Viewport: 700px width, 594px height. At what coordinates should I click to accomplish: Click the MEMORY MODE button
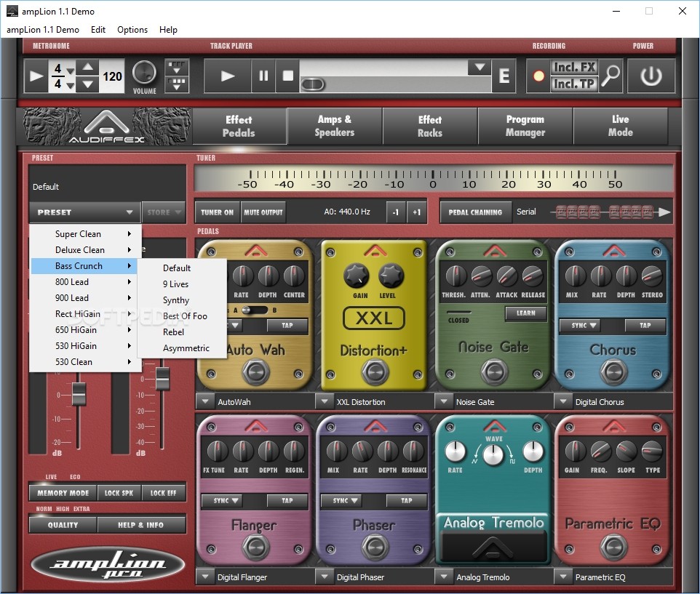click(x=63, y=493)
